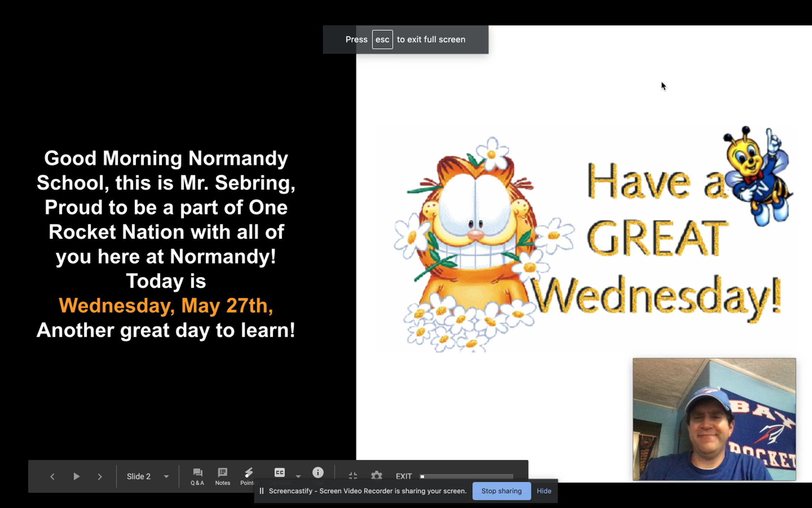Click the exit full screen icon
812x508 pixels.
(353, 476)
